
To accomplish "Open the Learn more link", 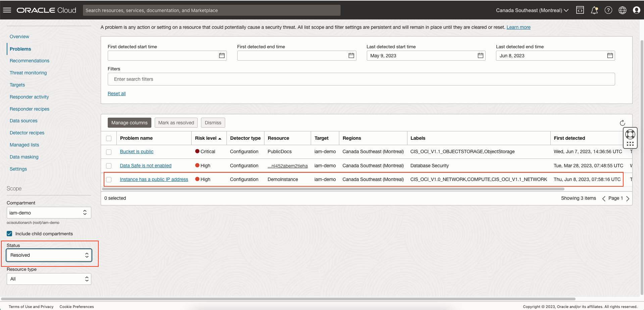I will (x=518, y=27).
